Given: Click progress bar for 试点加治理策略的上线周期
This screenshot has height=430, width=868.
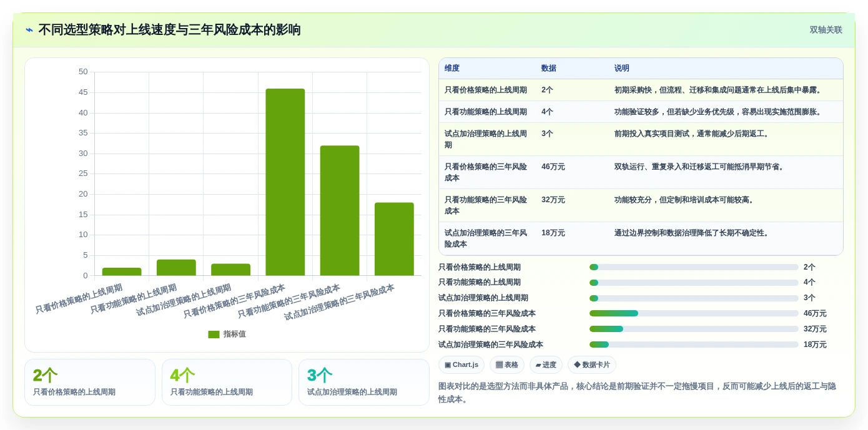Looking at the screenshot, I should [x=694, y=298].
